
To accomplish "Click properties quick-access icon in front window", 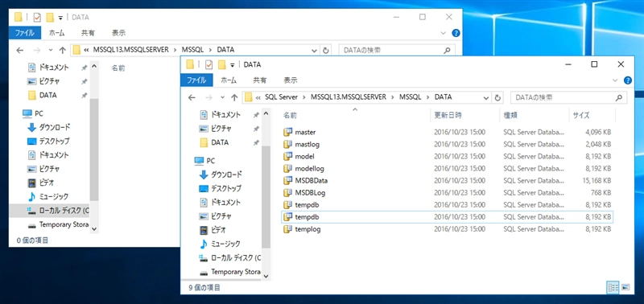I will tap(209, 64).
